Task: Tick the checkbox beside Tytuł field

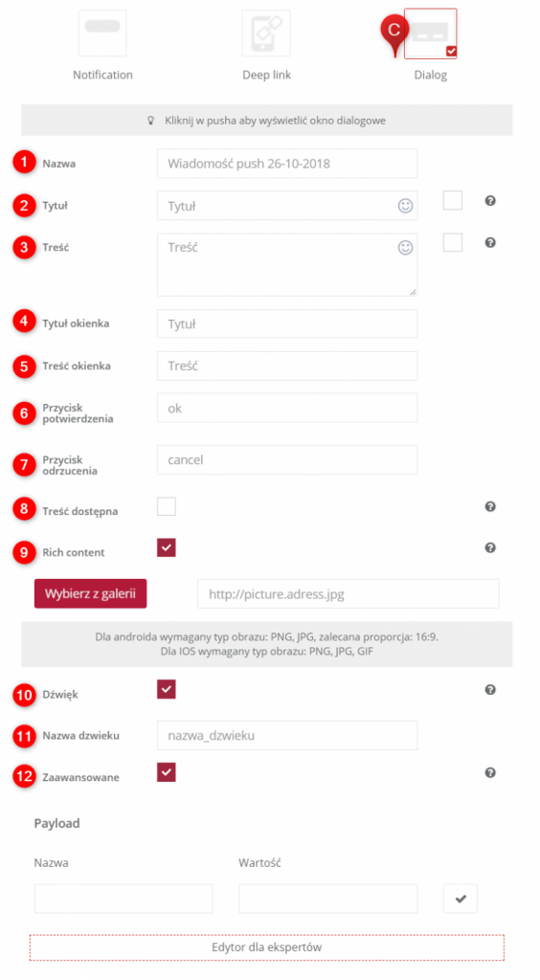Action: click(x=453, y=201)
